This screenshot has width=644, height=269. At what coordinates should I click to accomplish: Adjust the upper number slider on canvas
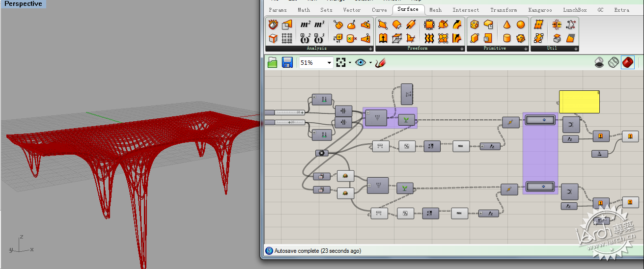[285, 112]
